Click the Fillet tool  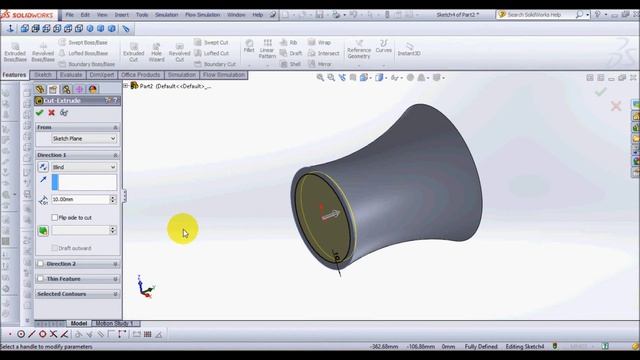coord(249,46)
